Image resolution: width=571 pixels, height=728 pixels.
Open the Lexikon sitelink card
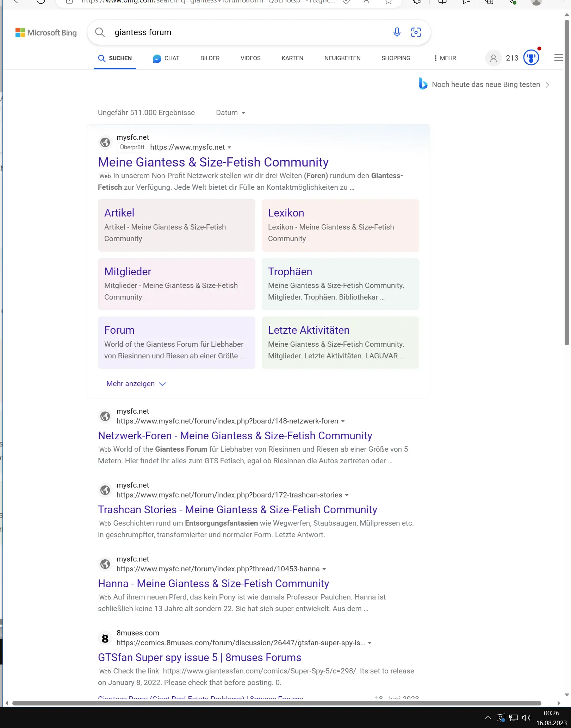point(340,225)
